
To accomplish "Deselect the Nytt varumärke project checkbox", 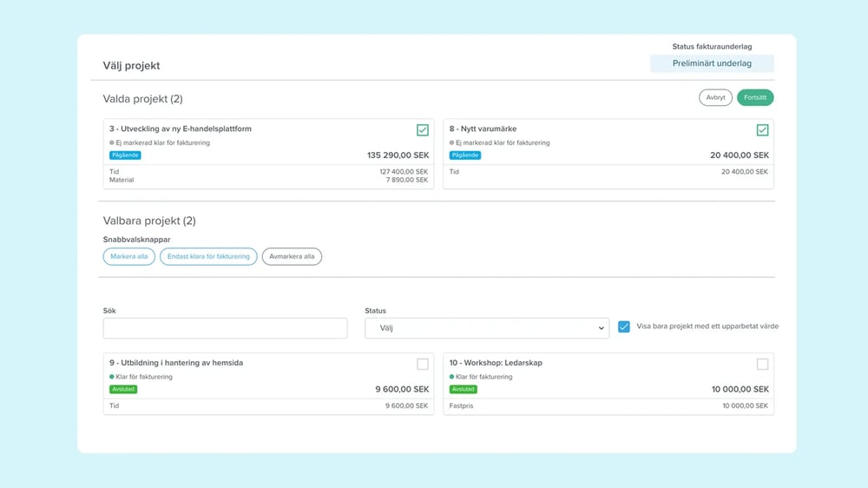I will (762, 130).
